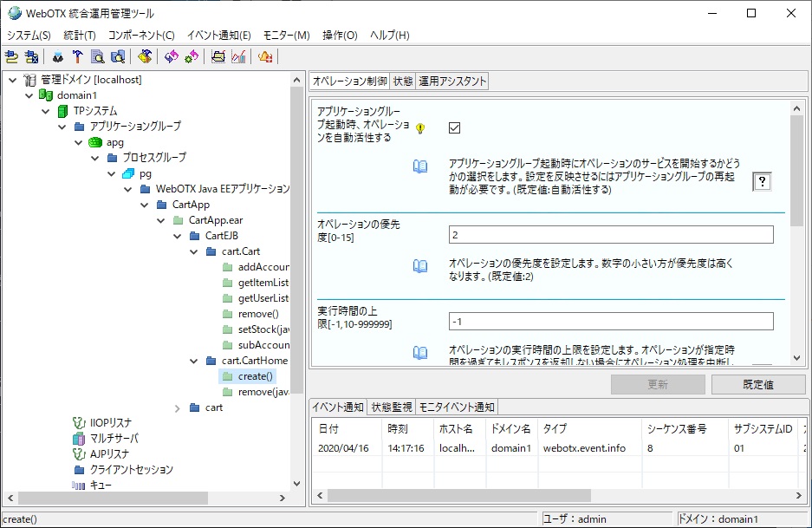812x528 pixels.
Task: Collapse the domain1 tree node
Action: coord(29,95)
